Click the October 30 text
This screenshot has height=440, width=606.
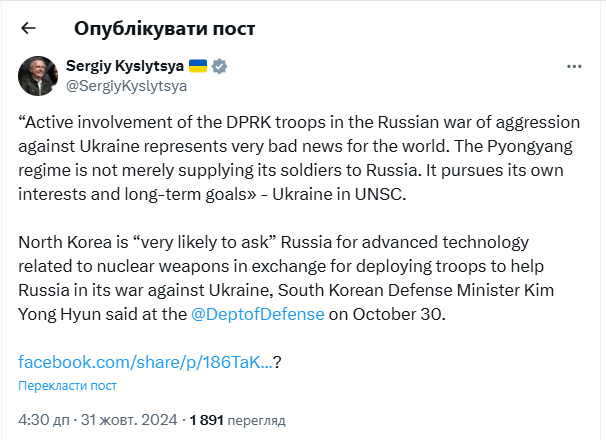pos(397,314)
